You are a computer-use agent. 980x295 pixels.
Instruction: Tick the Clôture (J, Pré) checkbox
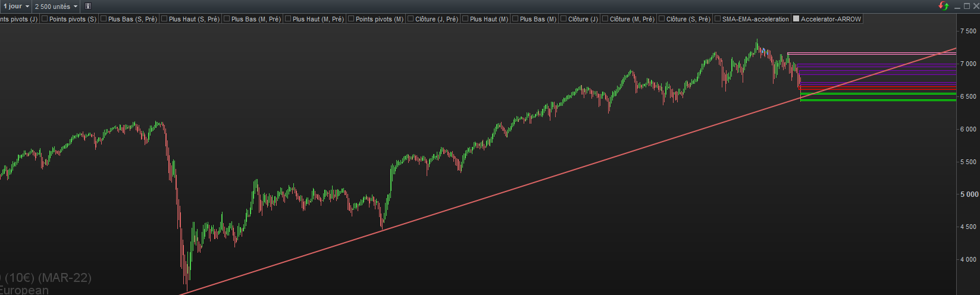[x=411, y=19]
